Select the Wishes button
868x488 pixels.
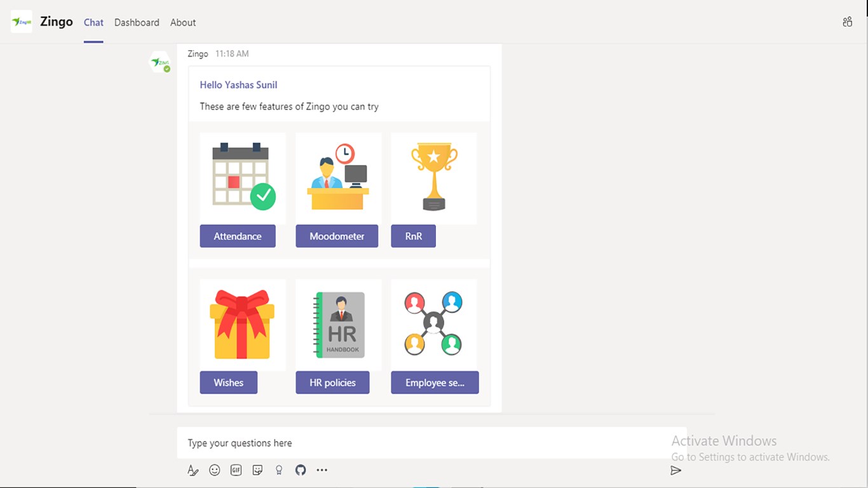tap(229, 383)
